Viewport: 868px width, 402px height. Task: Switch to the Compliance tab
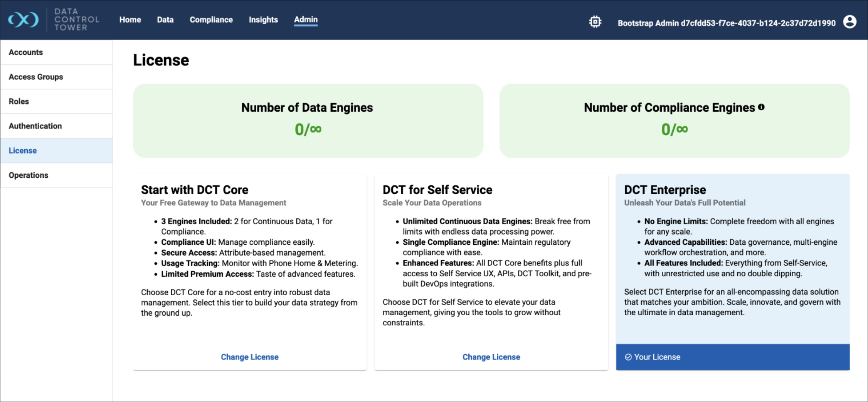[211, 20]
